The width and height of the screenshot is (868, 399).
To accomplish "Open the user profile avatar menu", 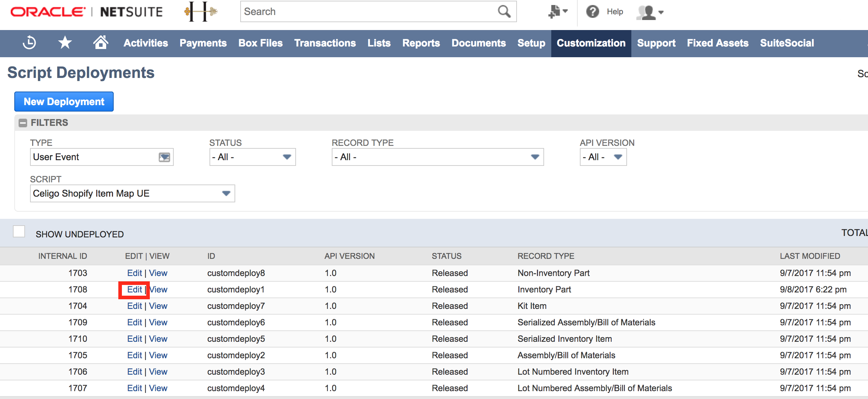I will pyautogui.click(x=650, y=12).
